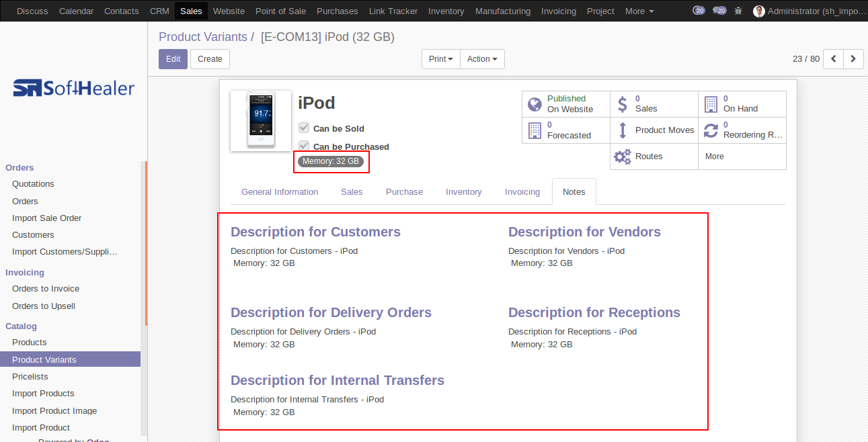868x442 pixels.
Task: Open Discuss menu
Action: click(x=32, y=11)
